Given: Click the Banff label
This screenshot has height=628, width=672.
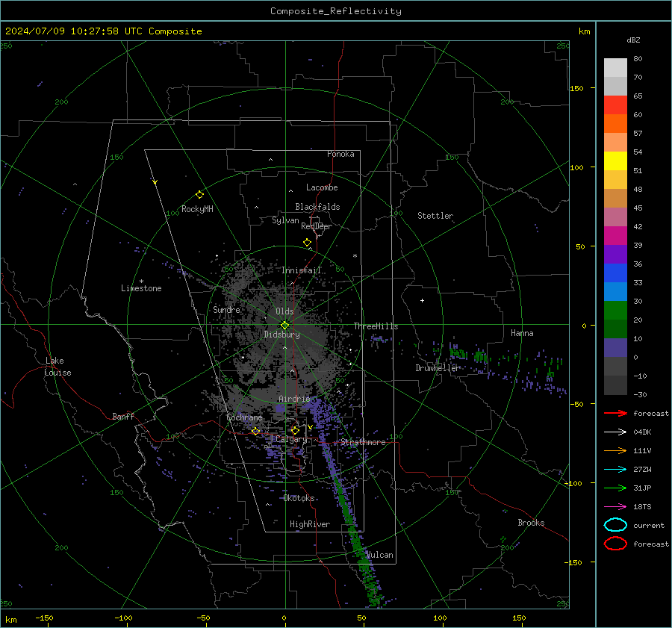Looking at the screenshot, I should (123, 417).
